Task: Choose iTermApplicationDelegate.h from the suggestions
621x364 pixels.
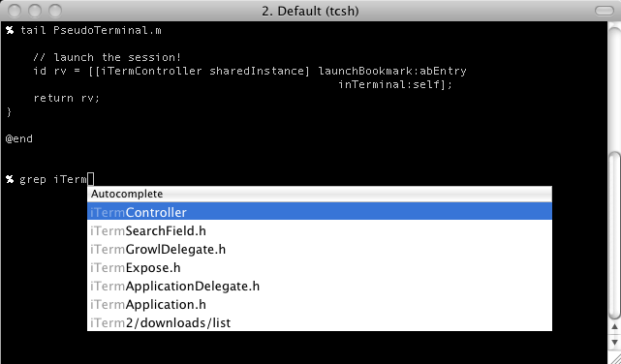Action: click(319, 286)
